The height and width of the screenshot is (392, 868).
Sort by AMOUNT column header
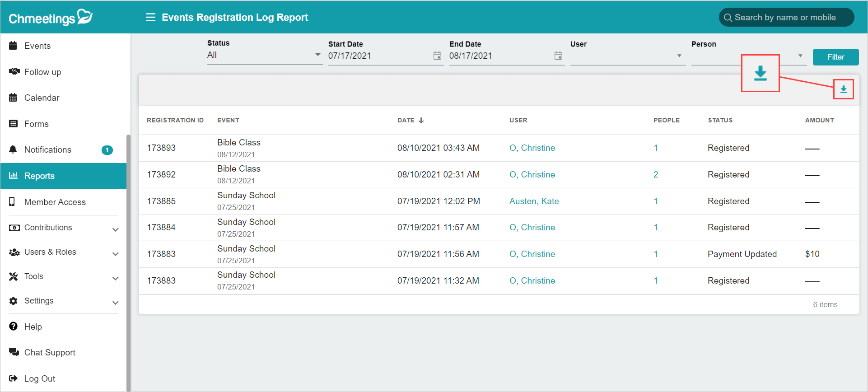(x=819, y=120)
